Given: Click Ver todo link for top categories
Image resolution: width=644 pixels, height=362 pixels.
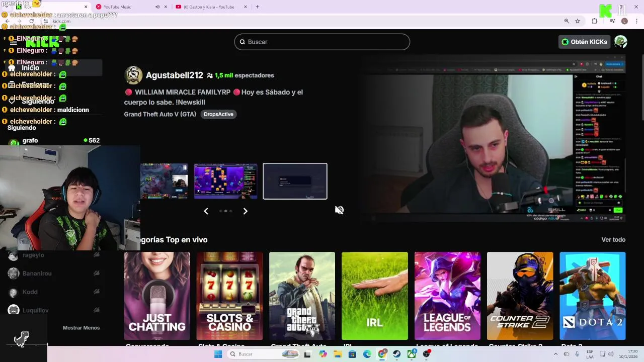Looking at the screenshot, I should tap(613, 240).
